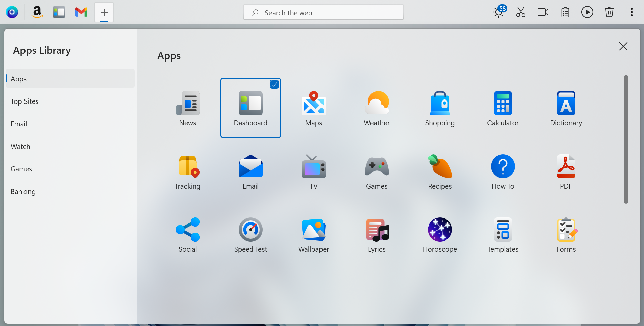The width and height of the screenshot is (644, 326).
Task: Select the Recipes app
Action: coord(440,171)
